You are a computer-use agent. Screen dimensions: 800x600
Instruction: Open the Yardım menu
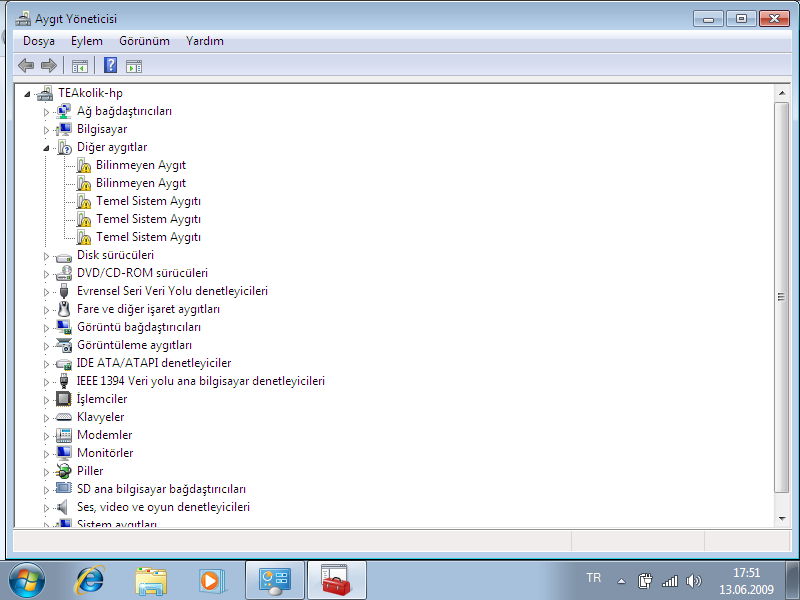coord(205,41)
